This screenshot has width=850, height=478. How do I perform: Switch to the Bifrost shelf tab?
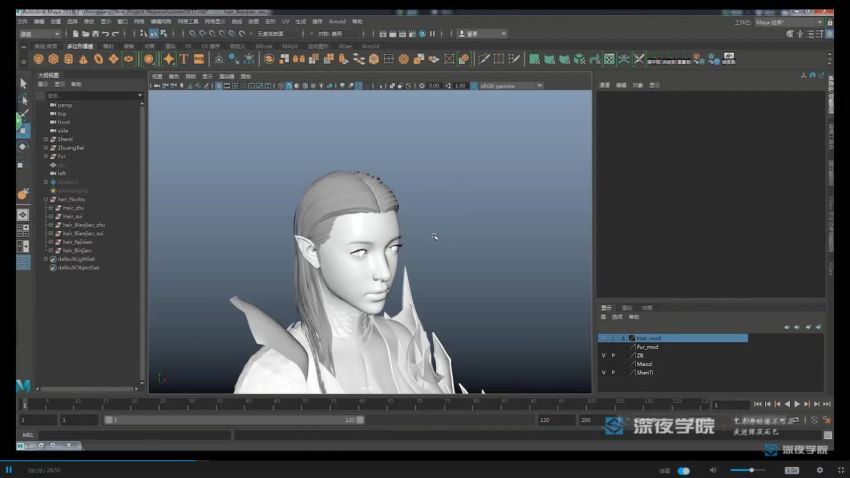[x=264, y=46]
